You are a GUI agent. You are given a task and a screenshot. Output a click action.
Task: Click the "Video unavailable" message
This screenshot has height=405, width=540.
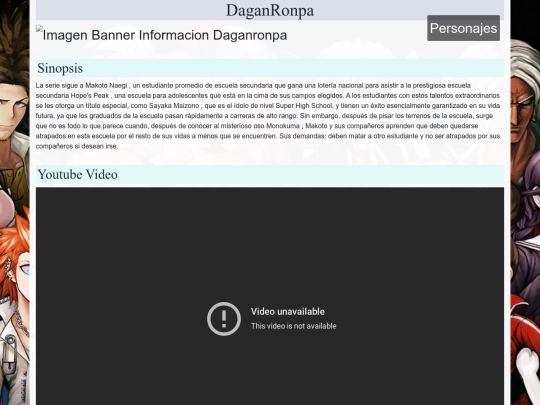tap(288, 312)
